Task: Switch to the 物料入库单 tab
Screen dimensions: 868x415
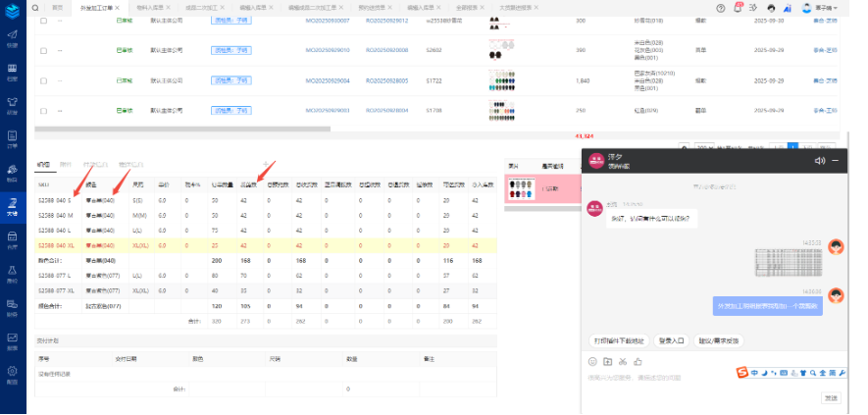Action: pos(151,7)
